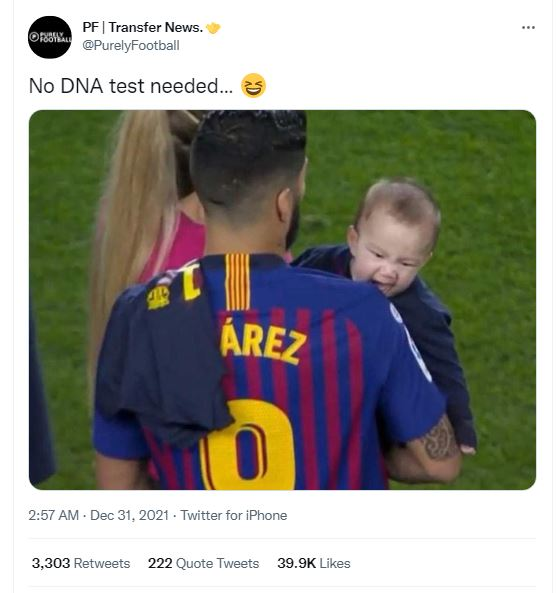The image size is (558, 593).
Task: Click the Retweets count number 3,303
Action: pyautogui.click(x=51, y=563)
